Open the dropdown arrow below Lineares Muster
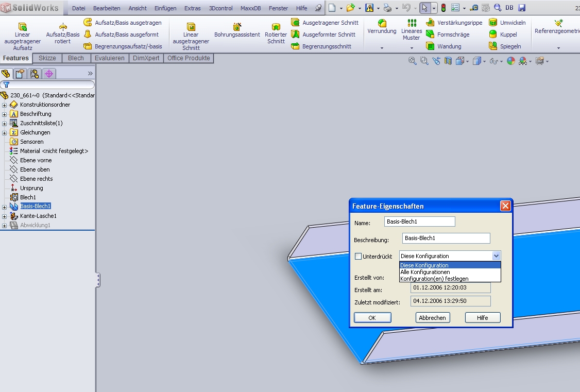580x392 pixels. pyautogui.click(x=412, y=48)
